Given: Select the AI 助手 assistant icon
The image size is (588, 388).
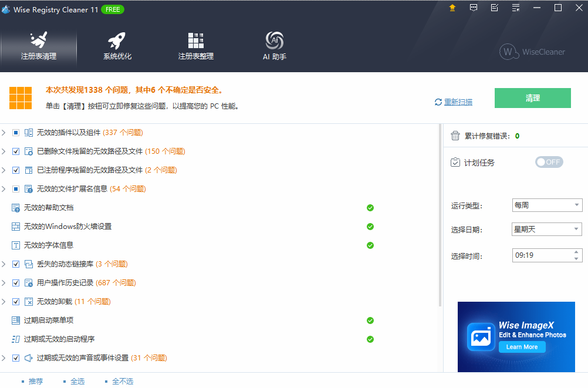Looking at the screenshot, I should click(x=274, y=44).
